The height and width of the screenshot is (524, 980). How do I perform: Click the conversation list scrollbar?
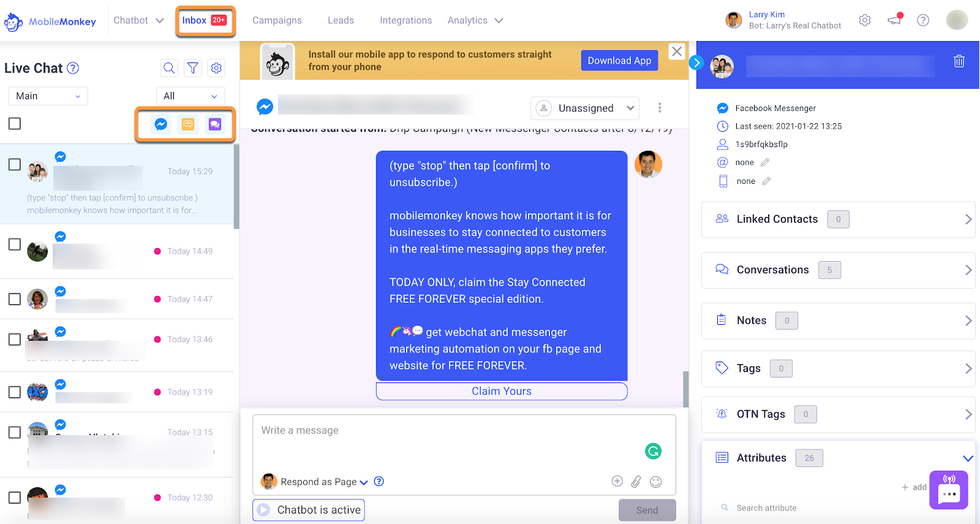point(236,186)
